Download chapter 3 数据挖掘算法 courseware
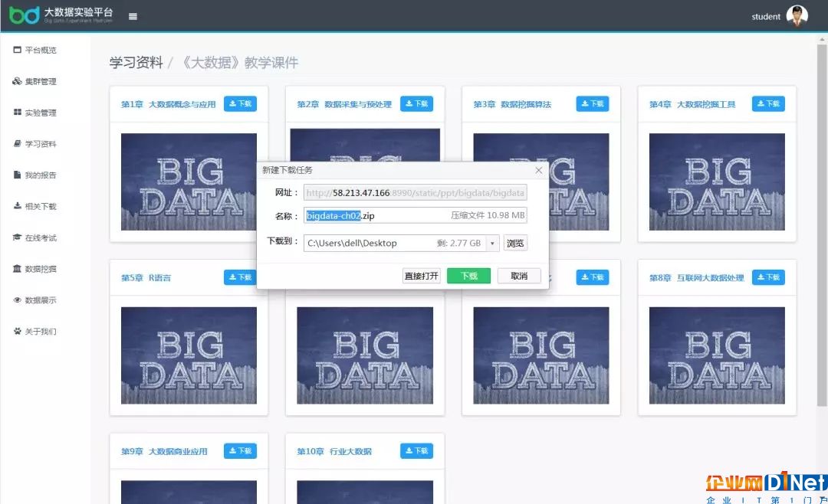Screen dimensions: 828x504 (x=593, y=104)
